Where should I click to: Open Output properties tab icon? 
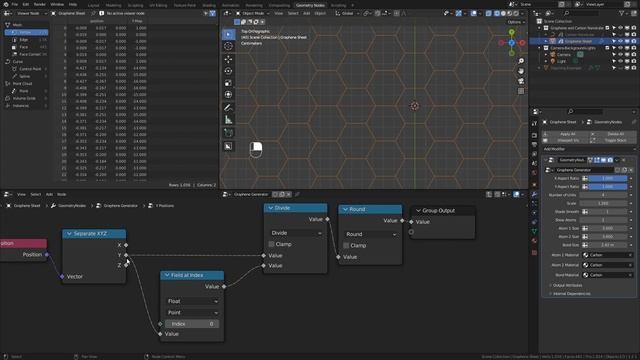pyautogui.click(x=534, y=145)
